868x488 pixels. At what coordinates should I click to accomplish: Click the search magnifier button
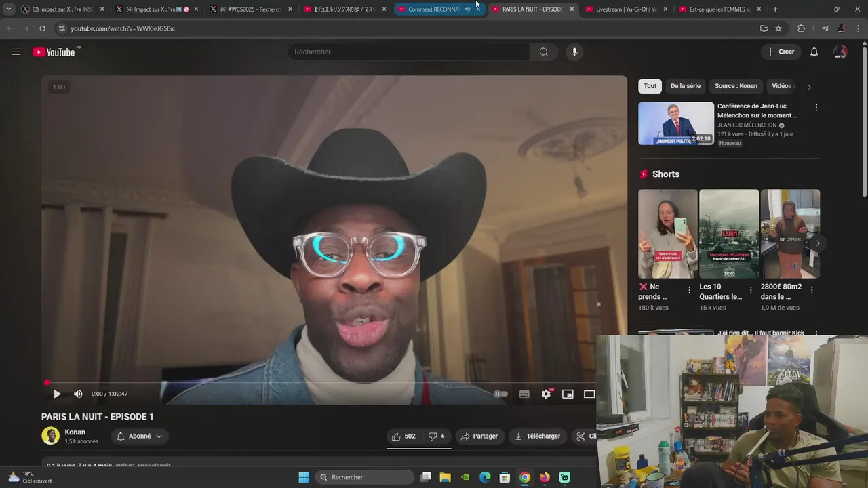click(544, 52)
